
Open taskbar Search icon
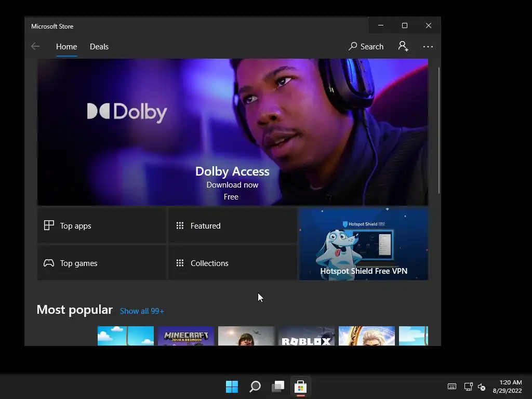pyautogui.click(x=255, y=387)
